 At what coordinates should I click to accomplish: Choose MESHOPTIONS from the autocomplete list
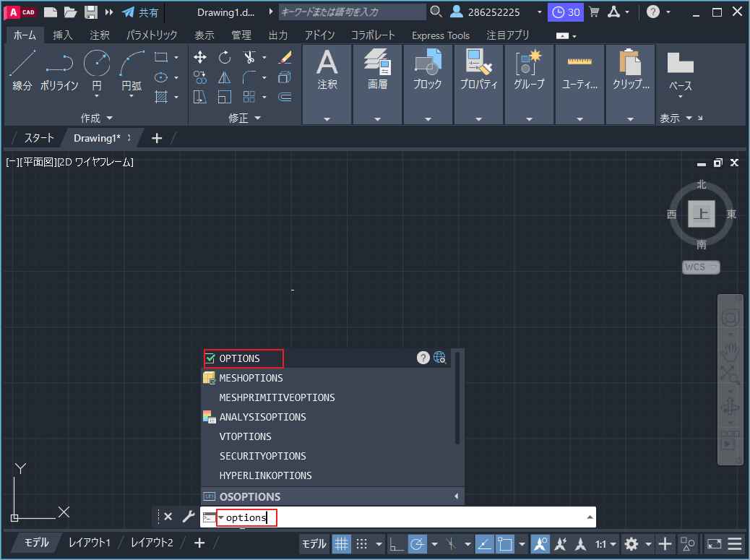(x=251, y=377)
